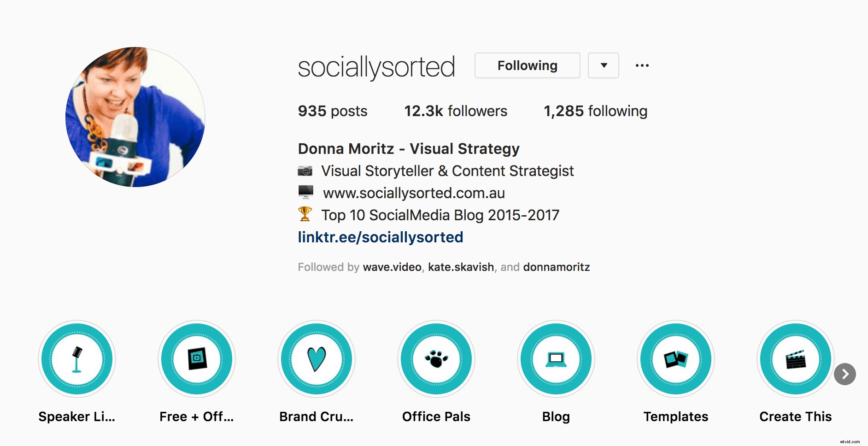This screenshot has height=446, width=868.
Task: Open the 935 posts section
Action: (332, 111)
